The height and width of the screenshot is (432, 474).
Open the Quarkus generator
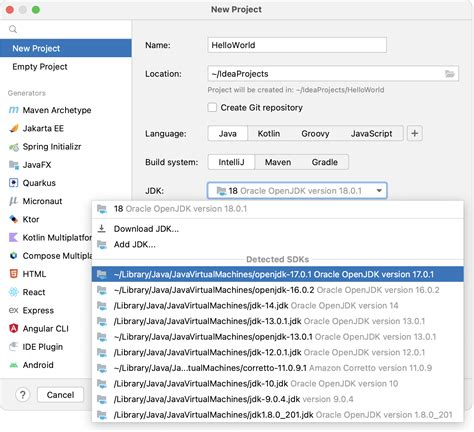[x=66, y=183]
